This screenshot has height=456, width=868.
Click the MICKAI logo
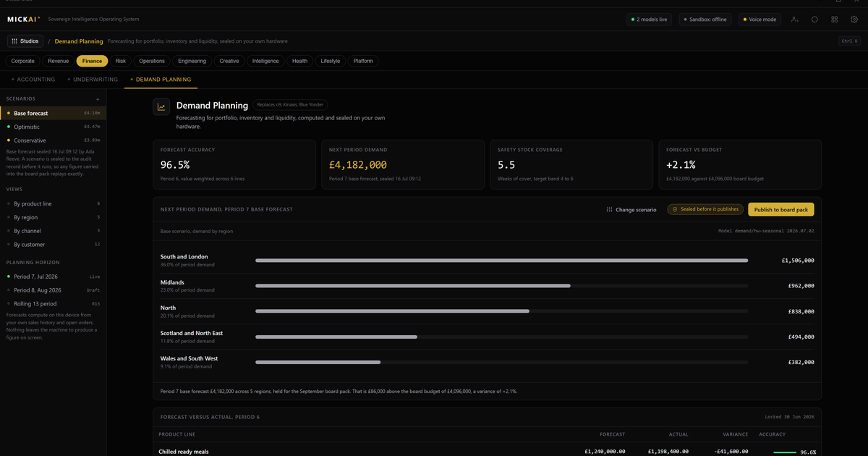(x=24, y=20)
